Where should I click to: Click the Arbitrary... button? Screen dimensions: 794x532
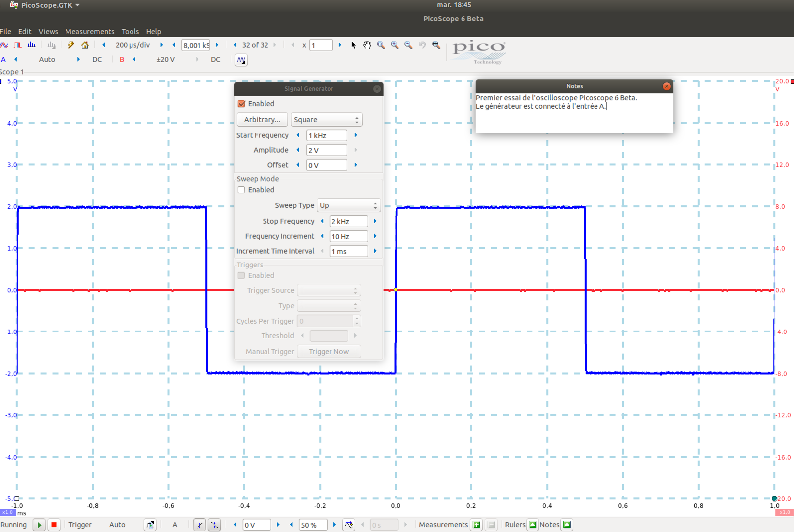click(x=262, y=120)
